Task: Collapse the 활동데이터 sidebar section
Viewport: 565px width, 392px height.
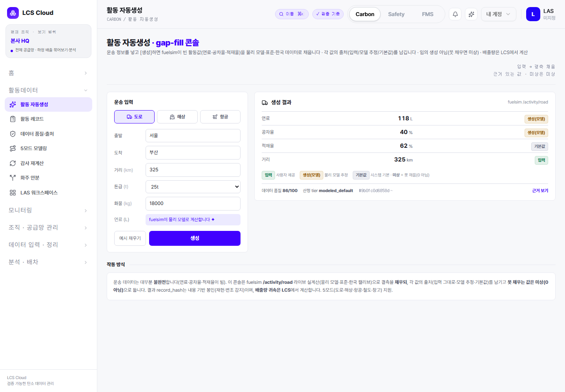Action: 48,90
